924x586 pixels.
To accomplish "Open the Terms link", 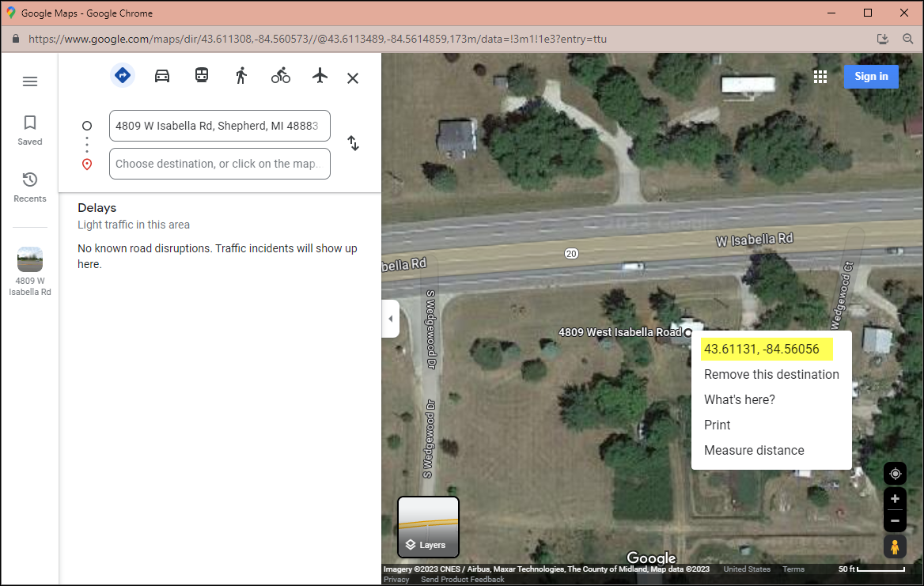I will [x=793, y=569].
